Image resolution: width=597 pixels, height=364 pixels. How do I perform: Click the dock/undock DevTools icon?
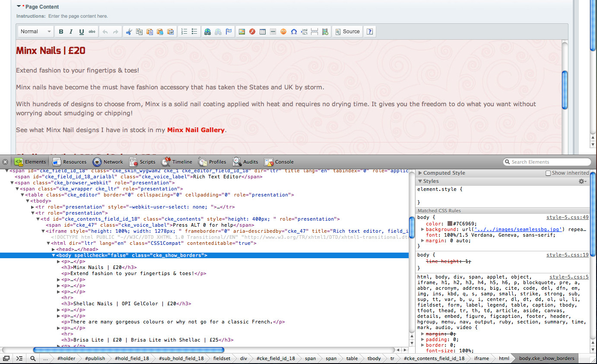point(6,358)
